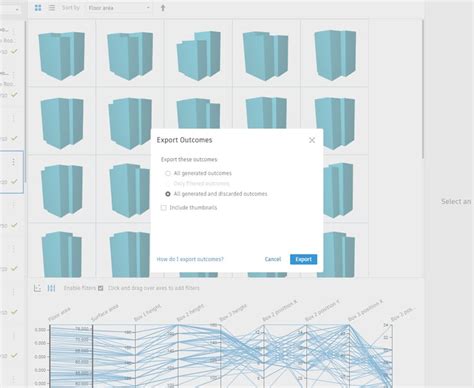
Task: Click the Click and drag over axes hint
Action: click(154, 288)
